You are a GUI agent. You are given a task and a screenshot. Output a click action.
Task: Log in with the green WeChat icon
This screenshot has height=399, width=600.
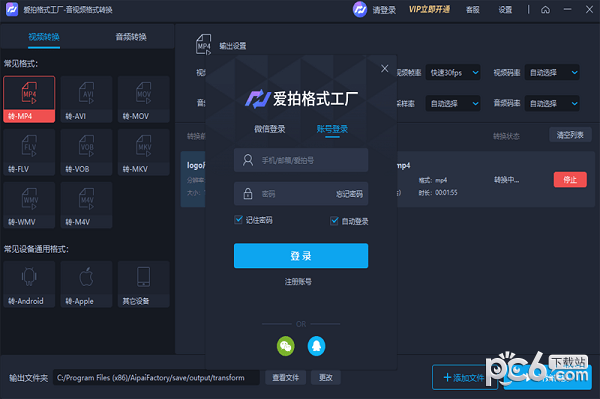[285, 346]
